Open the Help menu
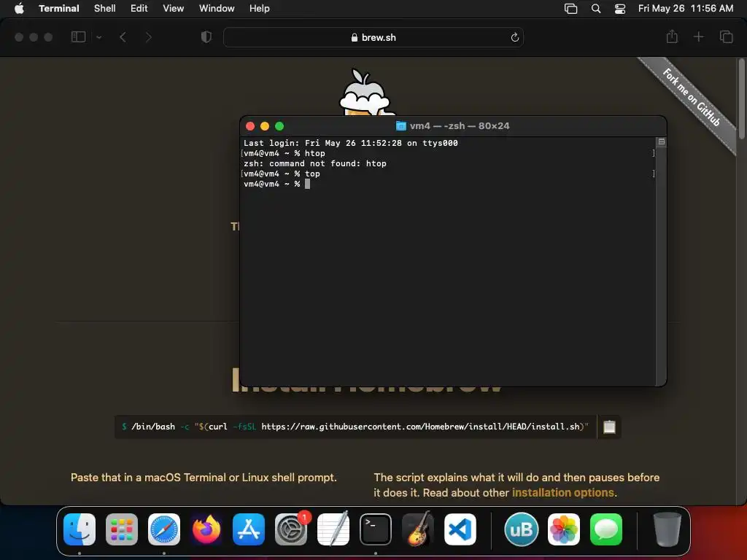Image resolution: width=747 pixels, height=560 pixels. (x=259, y=8)
